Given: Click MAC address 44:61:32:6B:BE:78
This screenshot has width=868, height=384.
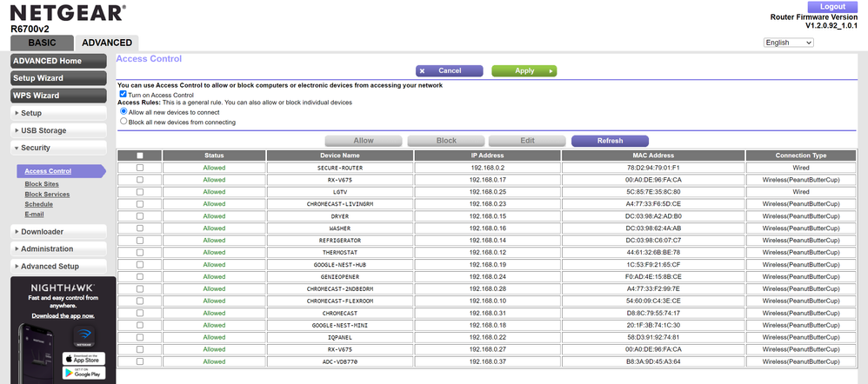Looking at the screenshot, I should pyautogui.click(x=653, y=252).
